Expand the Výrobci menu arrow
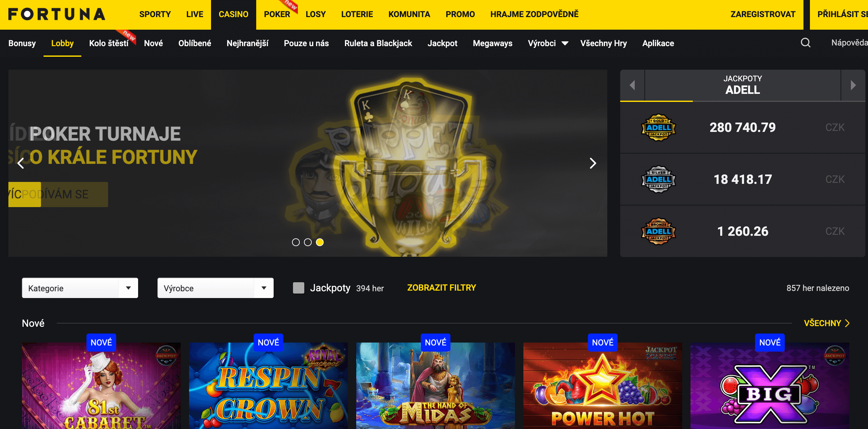The width and height of the screenshot is (868, 429). tap(565, 44)
